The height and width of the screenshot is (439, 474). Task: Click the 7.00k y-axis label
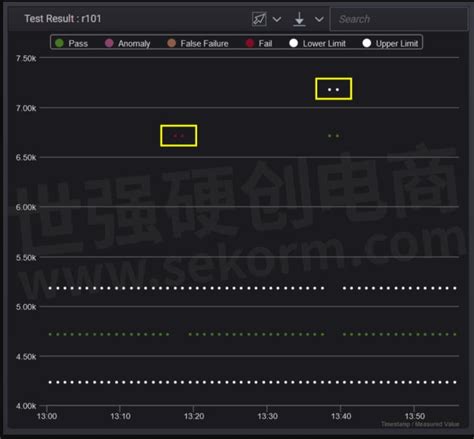(x=26, y=108)
